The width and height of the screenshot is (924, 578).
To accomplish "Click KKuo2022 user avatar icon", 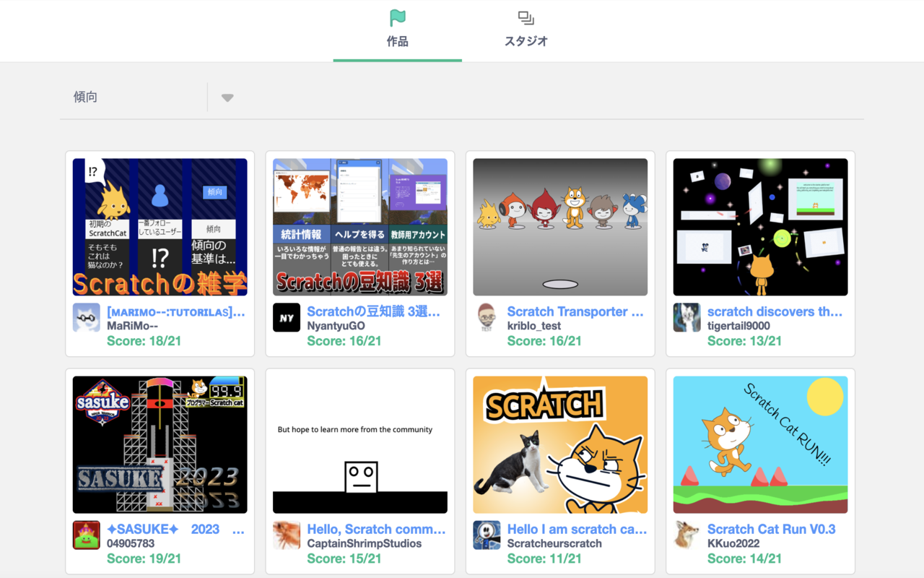I will point(687,535).
